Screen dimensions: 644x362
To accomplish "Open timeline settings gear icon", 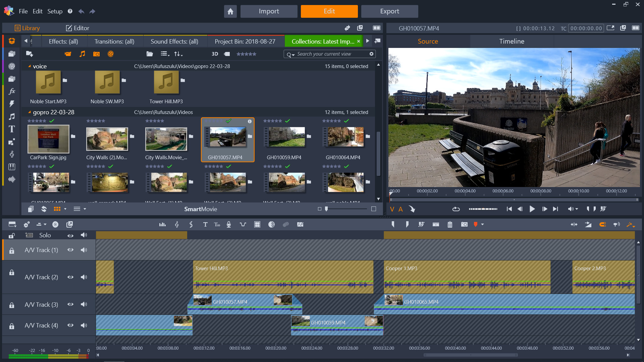I will pos(27,225).
